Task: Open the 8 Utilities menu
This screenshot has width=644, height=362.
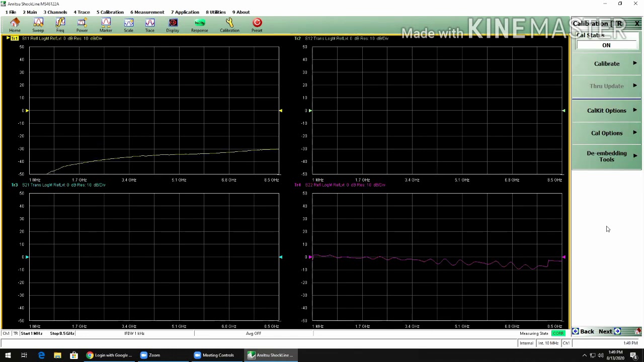Action: click(215, 12)
